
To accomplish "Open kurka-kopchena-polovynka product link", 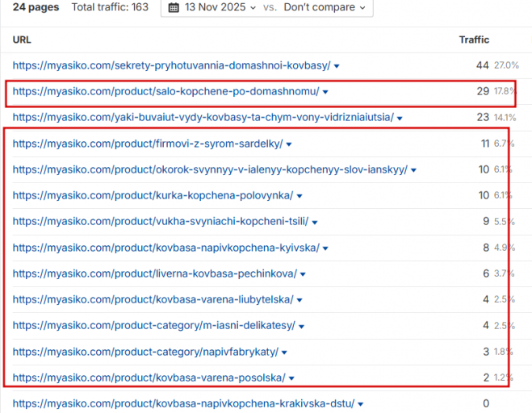I will [153, 195].
